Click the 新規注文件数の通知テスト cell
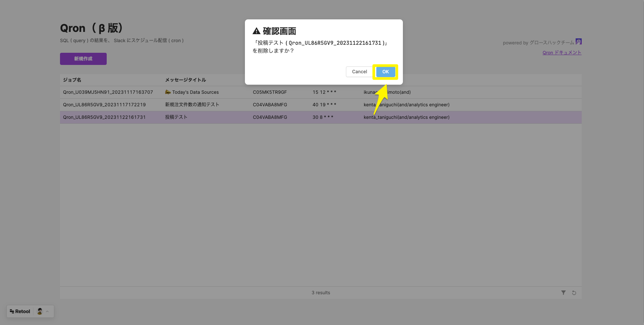 coord(192,105)
